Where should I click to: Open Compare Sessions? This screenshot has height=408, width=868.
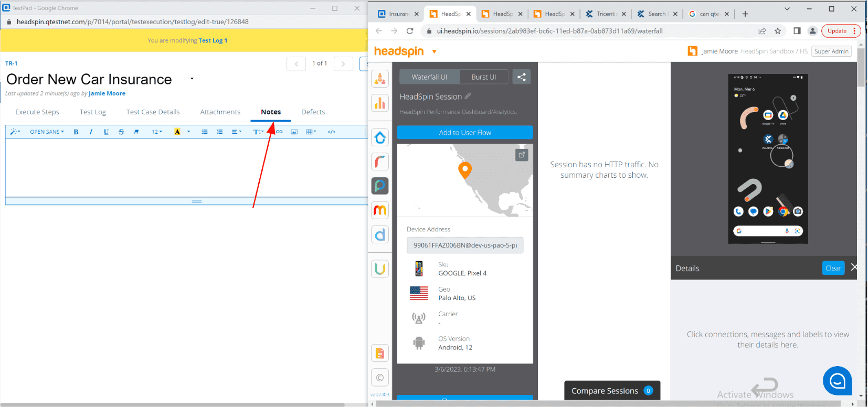coord(612,391)
